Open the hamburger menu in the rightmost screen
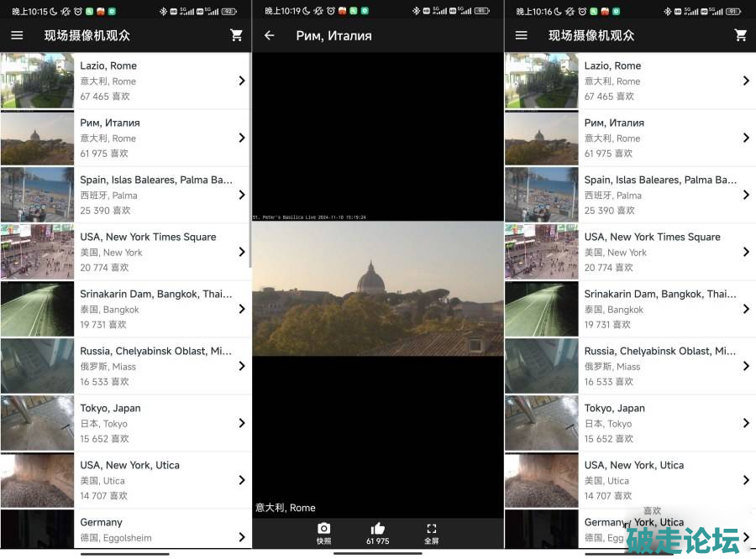This screenshot has width=756, height=559. click(521, 35)
